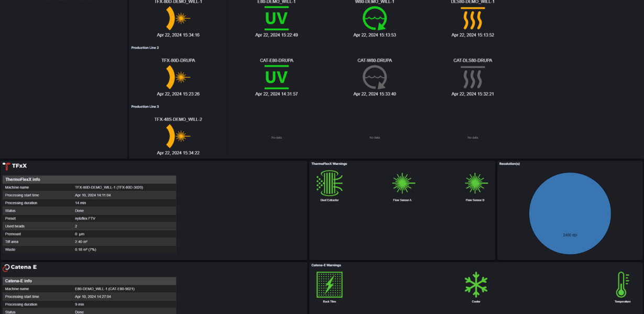This screenshot has height=314, width=644.
Task: Click the Flow Sensor B text label
Action: click(x=476, y=200)
